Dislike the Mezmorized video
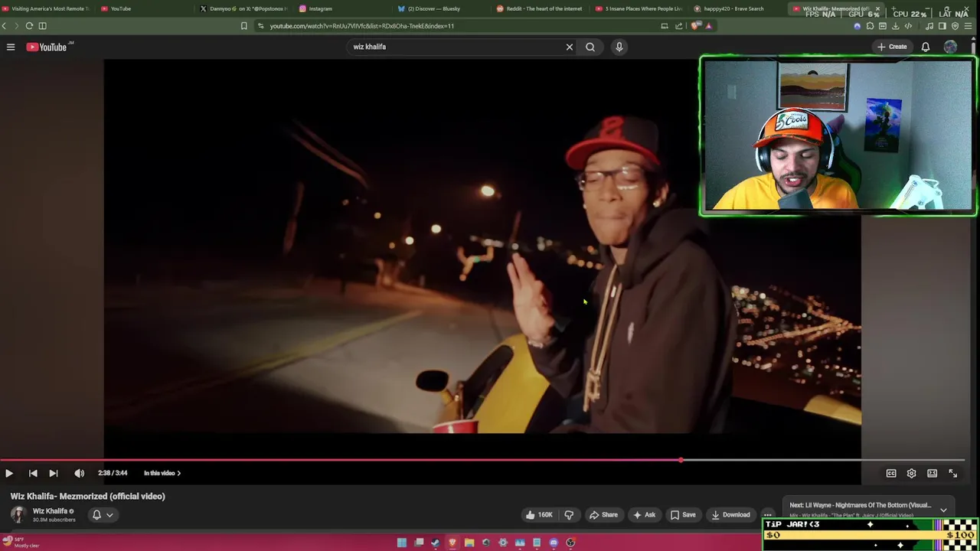Image resolution: width=980 pixels, height=551 pixels. [569, 515]
